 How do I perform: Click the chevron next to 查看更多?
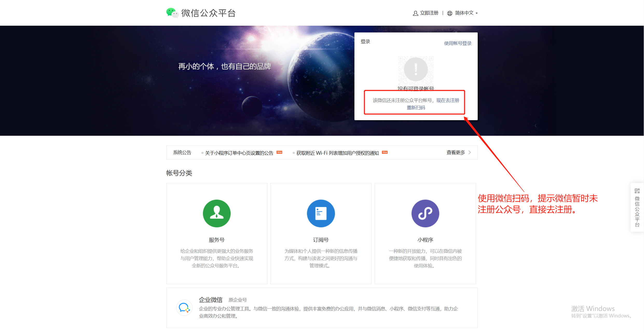(x=469, y=153)
